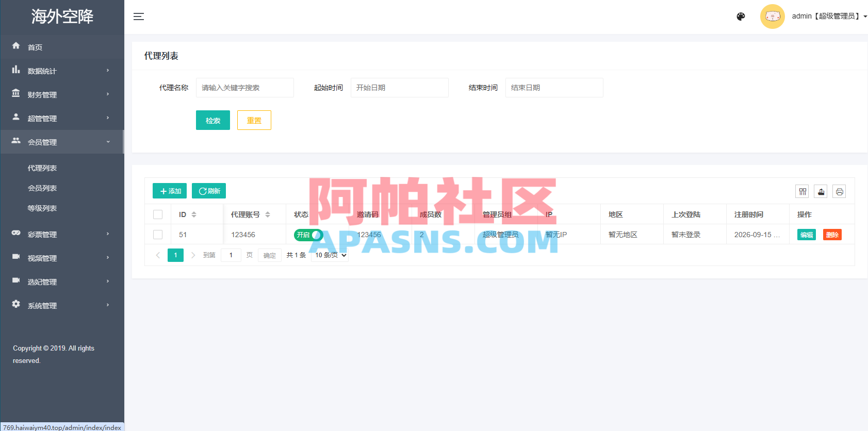This screenshot has height=431, width=868.
Task: Open 等级列表 in the sidebar submenu
Action: click(x=42, y=208)
